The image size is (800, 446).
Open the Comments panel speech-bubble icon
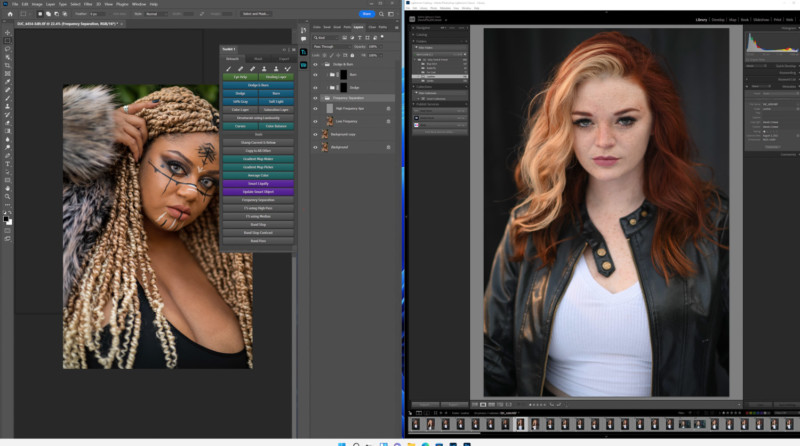[304, 39]
